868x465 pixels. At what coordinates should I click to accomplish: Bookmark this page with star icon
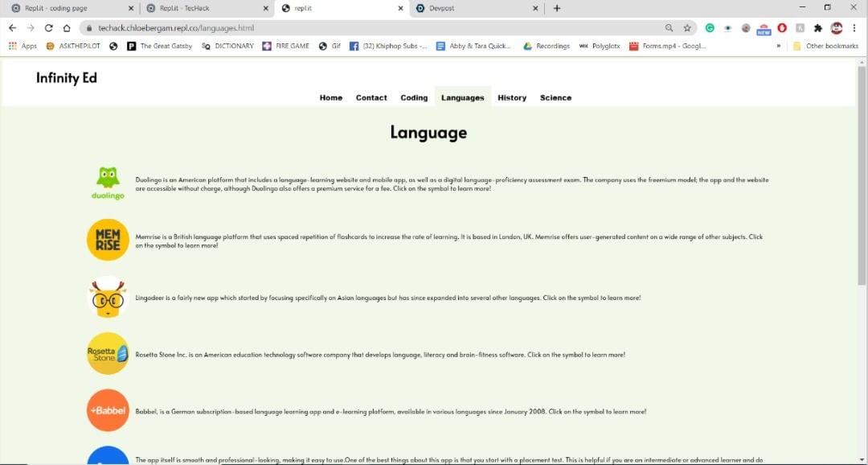687,27
